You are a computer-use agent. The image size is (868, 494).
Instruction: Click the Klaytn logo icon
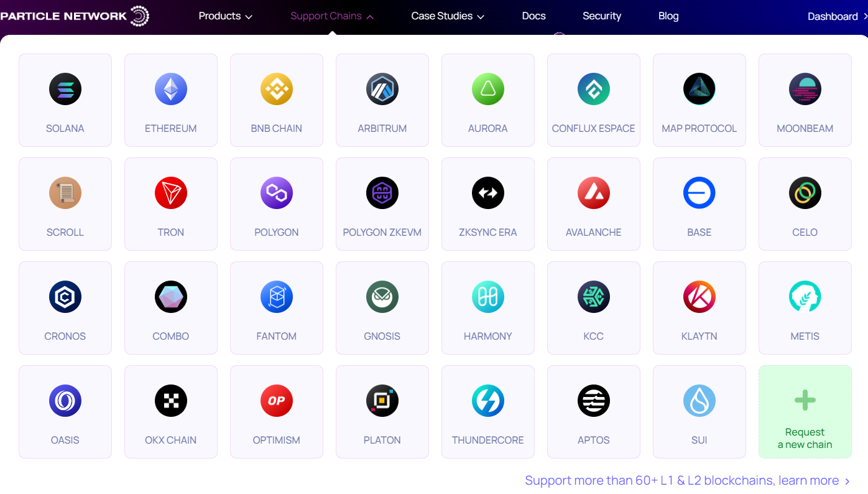(x=699, y=297)
